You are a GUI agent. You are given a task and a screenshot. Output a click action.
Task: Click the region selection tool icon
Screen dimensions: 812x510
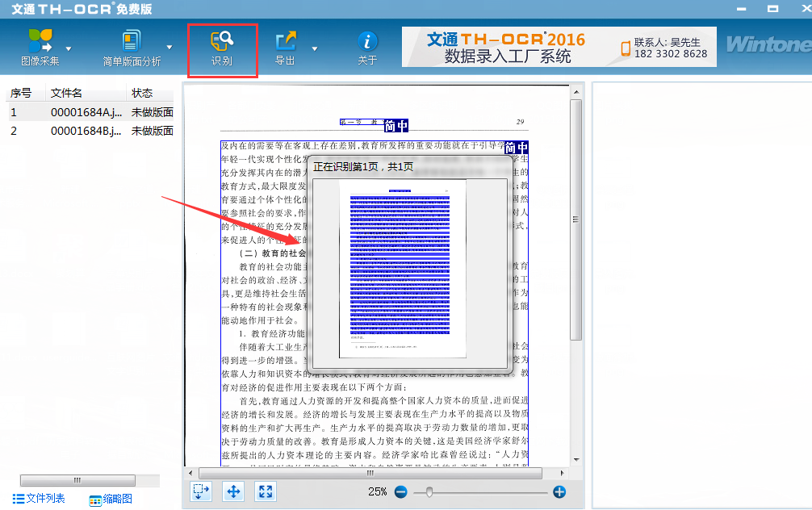201,491
